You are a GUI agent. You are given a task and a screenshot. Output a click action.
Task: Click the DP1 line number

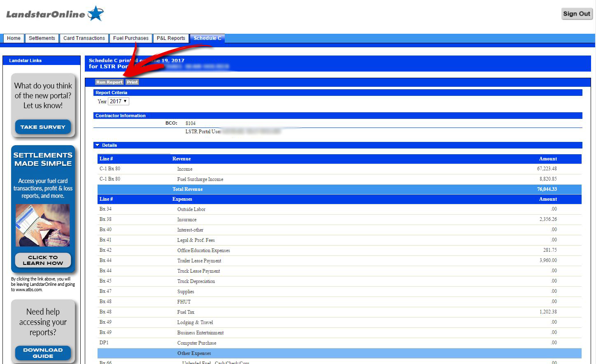[104, 343]
